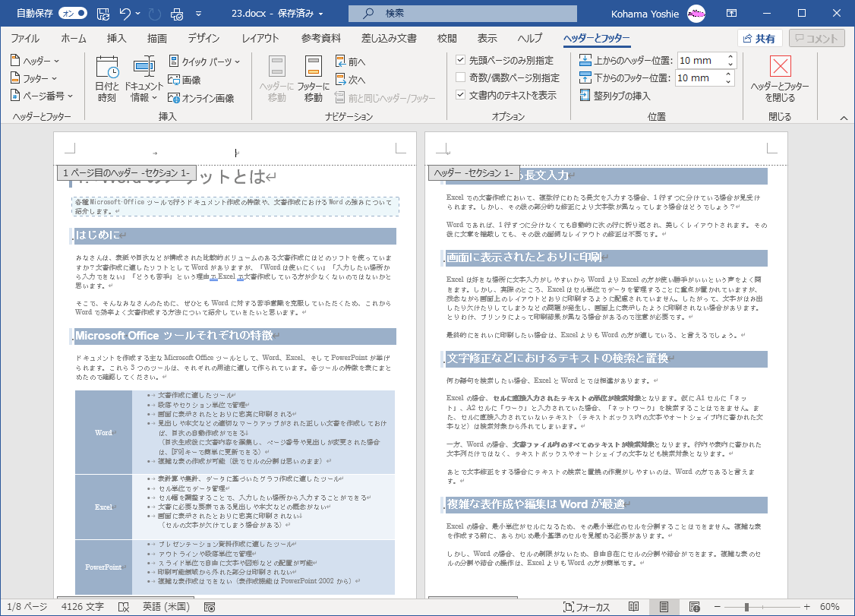
Task: Click the zoom slider handle
Action: point(746,607)
